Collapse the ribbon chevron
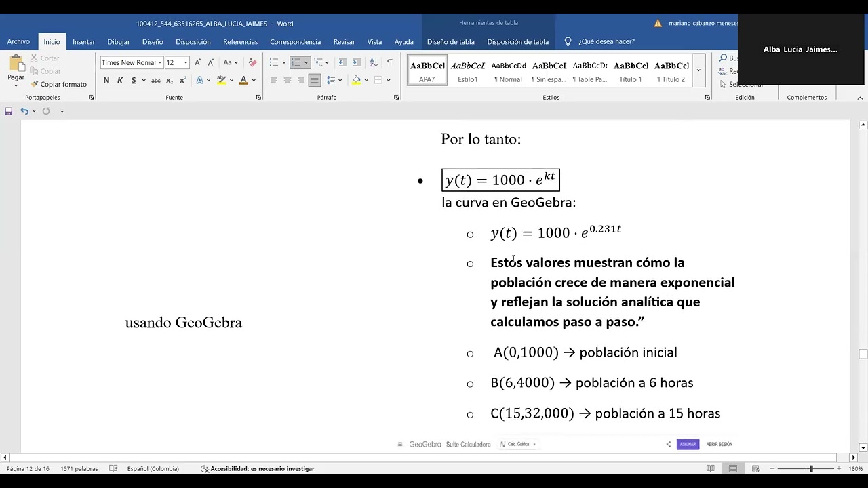This screenshot has height=488, width=868. pyautogui.click(x=860, y=98)
